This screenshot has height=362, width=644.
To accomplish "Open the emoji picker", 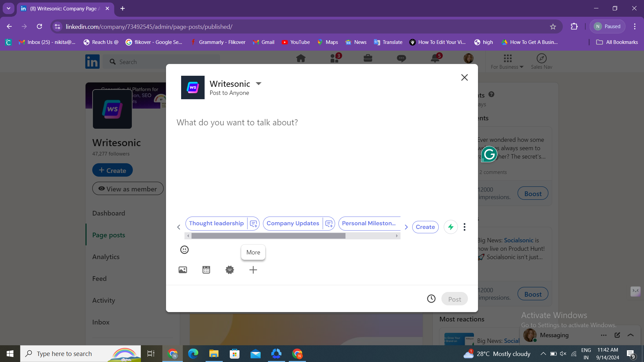I will [184, 250].
